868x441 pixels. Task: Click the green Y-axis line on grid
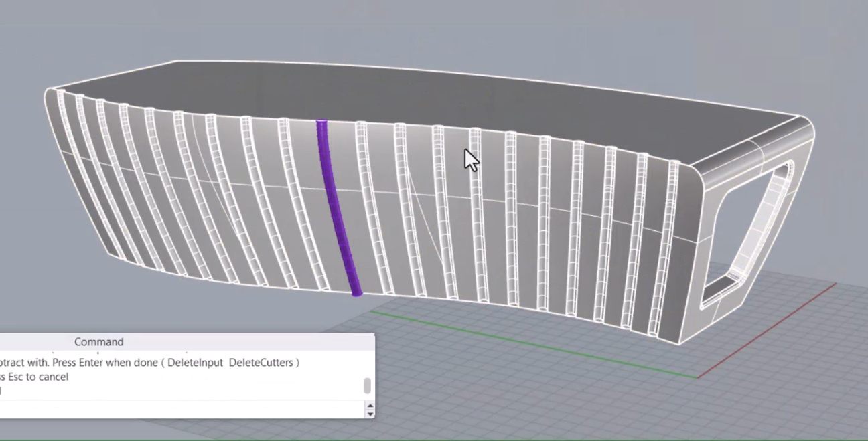click(x=502, y=340)
